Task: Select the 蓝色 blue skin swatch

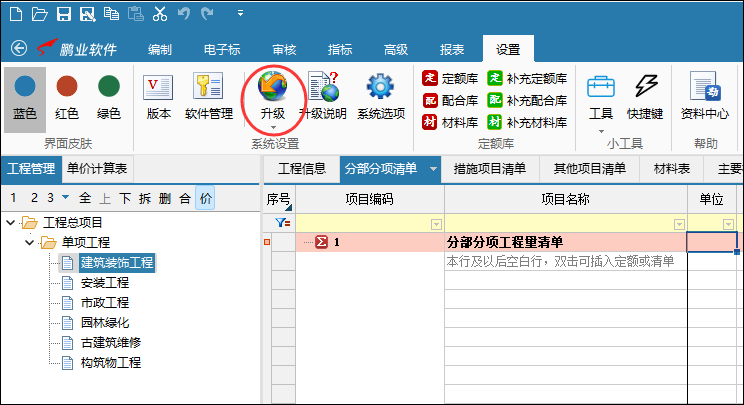Action: [25, 88]
